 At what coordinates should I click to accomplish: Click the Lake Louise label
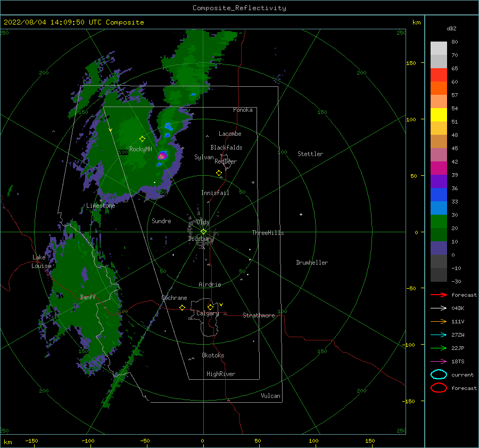click(41, 262)
